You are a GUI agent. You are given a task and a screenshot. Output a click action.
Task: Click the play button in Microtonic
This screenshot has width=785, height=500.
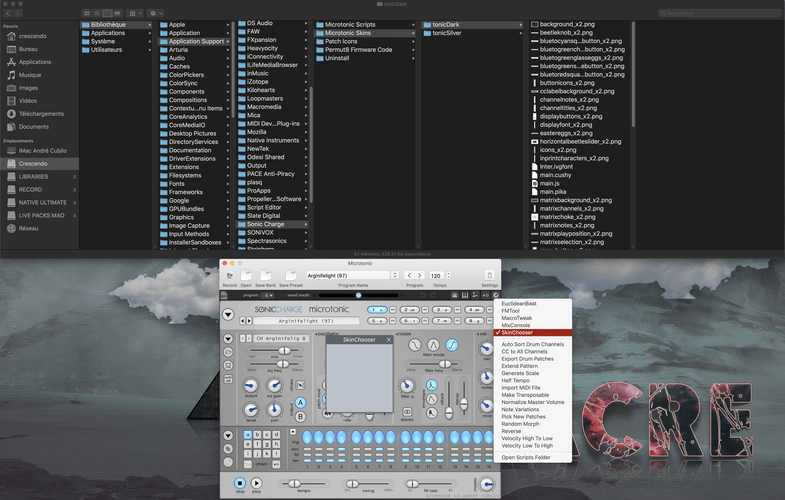tap(256, 483)
